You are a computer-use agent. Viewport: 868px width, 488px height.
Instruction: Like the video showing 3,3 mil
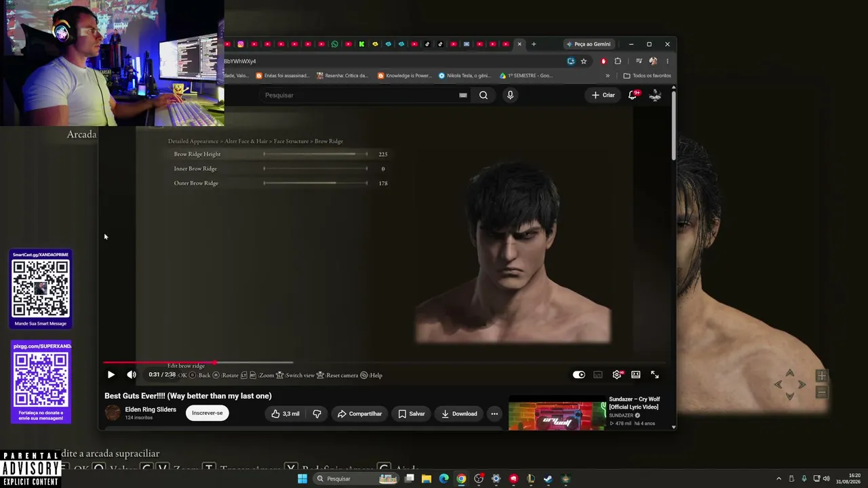285,413
